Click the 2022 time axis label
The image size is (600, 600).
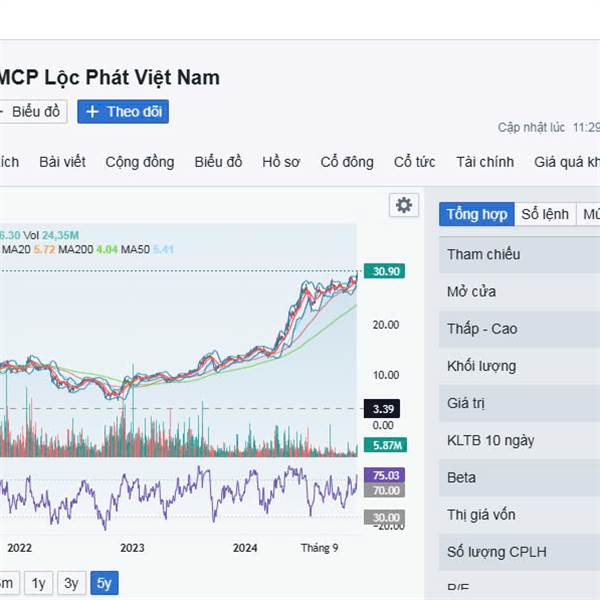(x=20, y=548)
